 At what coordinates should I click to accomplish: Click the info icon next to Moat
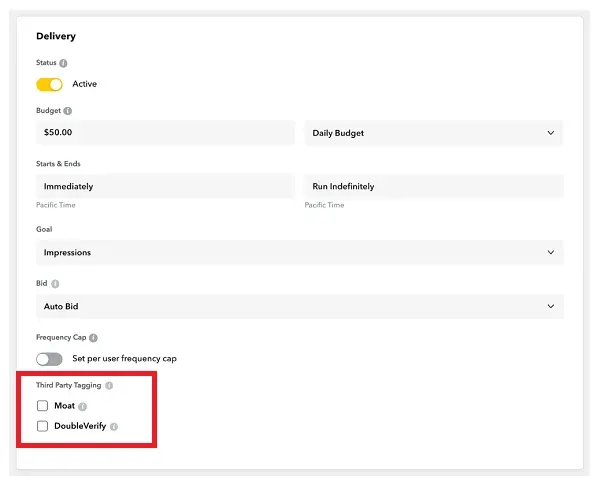[x=82, y=406]
